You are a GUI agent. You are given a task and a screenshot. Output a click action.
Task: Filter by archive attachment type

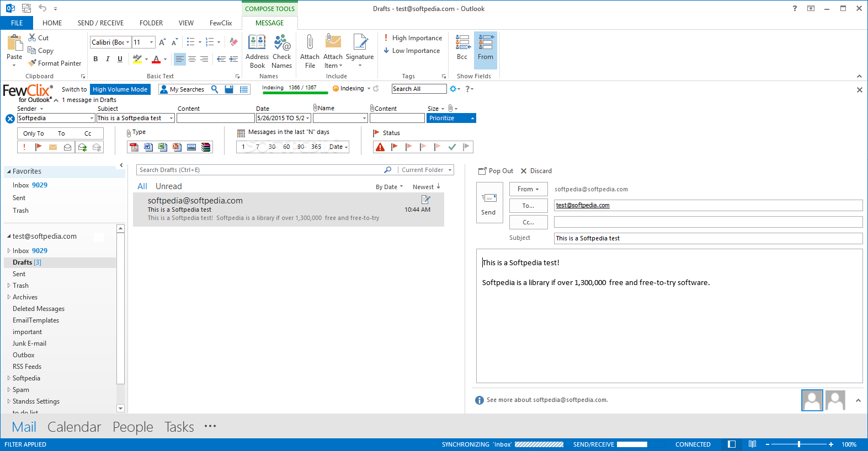point(206,147)
